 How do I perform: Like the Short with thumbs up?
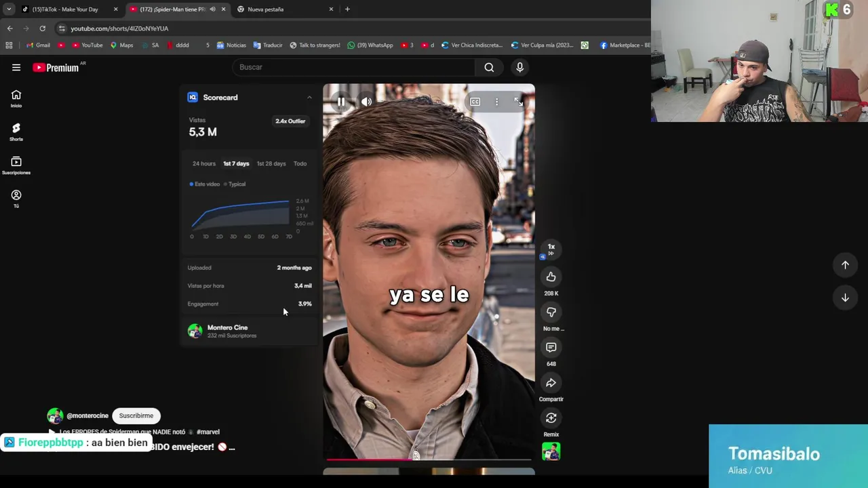click(551, 277)
